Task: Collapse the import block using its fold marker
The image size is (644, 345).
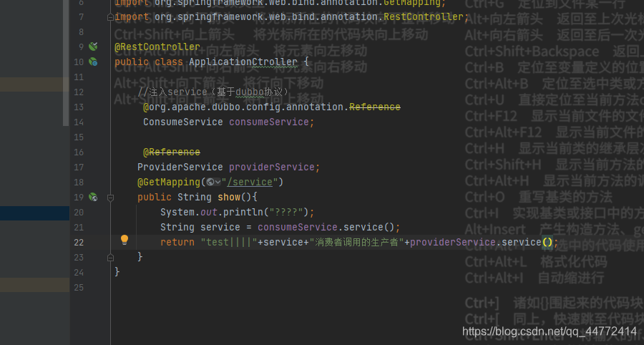Action: (x=110, y=17)
